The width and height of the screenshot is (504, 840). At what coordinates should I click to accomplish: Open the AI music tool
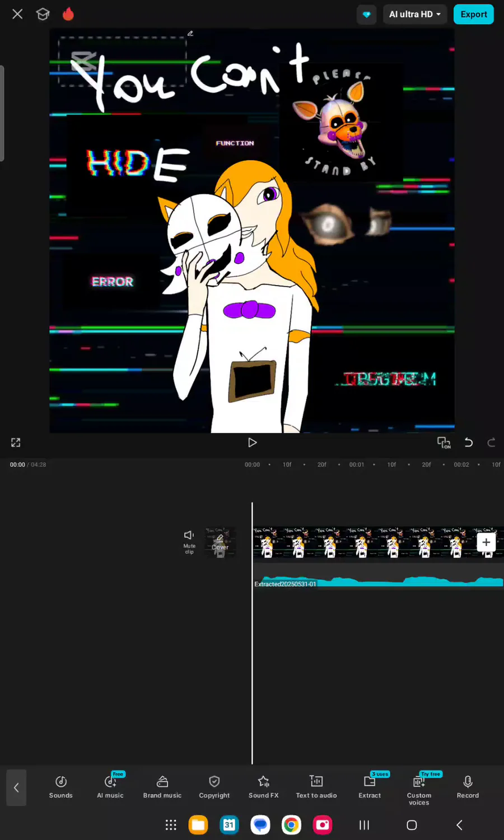pos(110,787)
